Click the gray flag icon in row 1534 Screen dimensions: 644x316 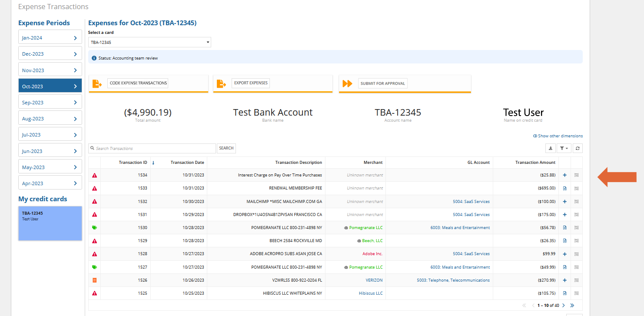click(577, 175)
